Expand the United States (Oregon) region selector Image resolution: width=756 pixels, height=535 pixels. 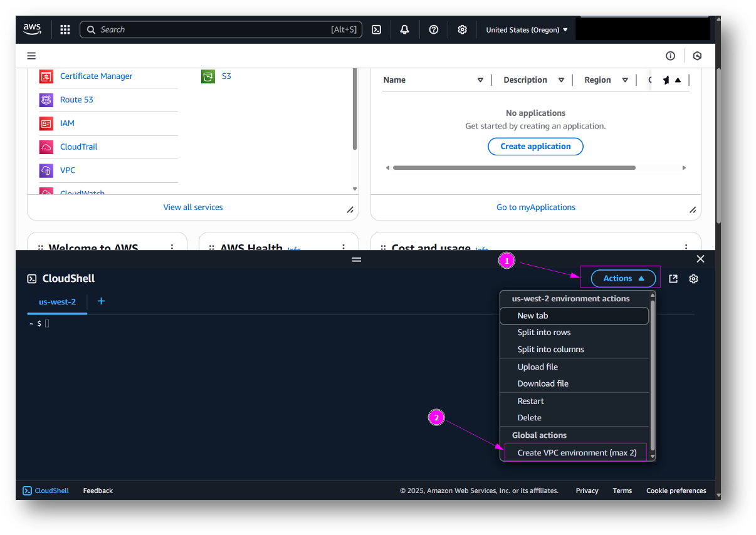click(x=527, y=29)
